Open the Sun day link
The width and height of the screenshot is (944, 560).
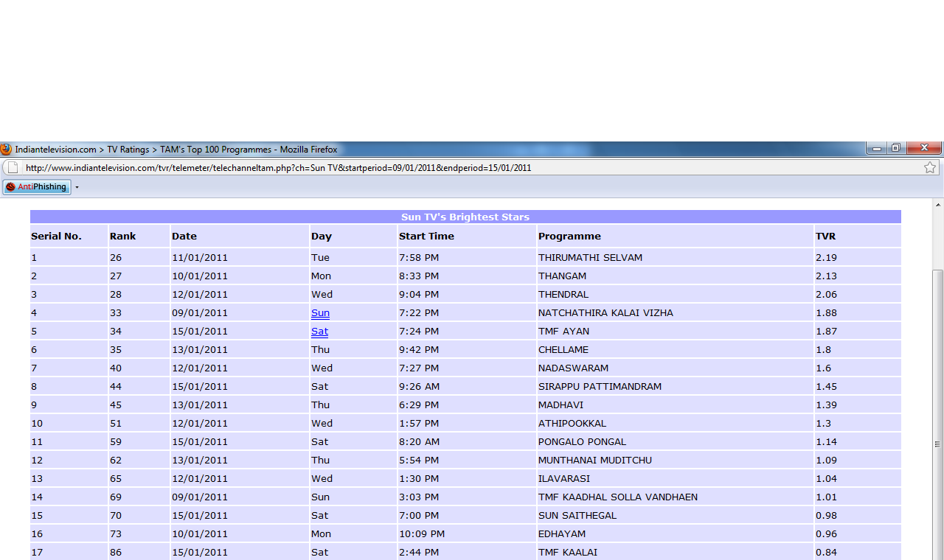[320, 313]
